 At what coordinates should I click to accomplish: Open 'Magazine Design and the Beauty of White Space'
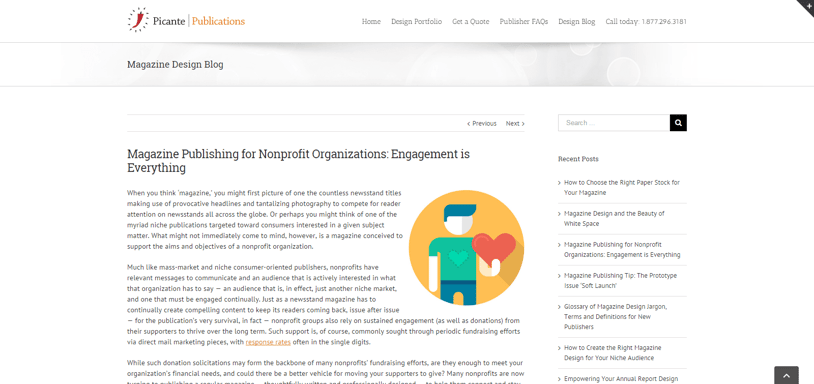pyautogui.click(x=614, y=218)
